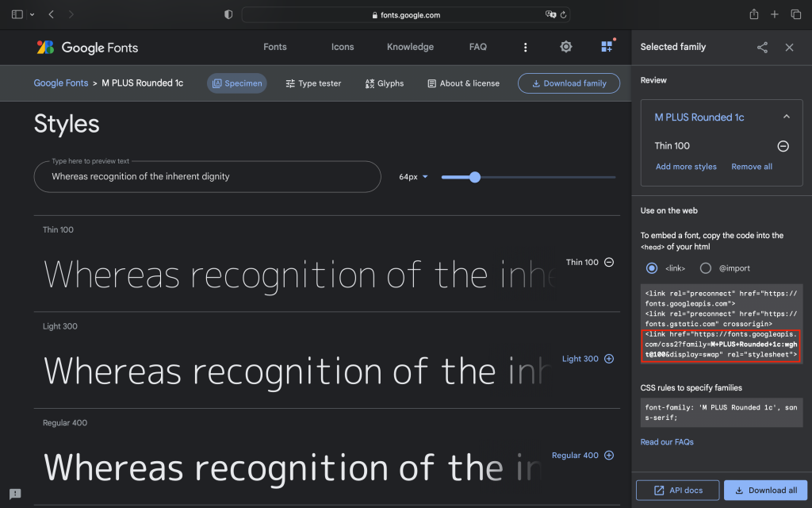The image size is (812, 508).
Task: Open the FAQ nav item
Action: coord(477,47)
